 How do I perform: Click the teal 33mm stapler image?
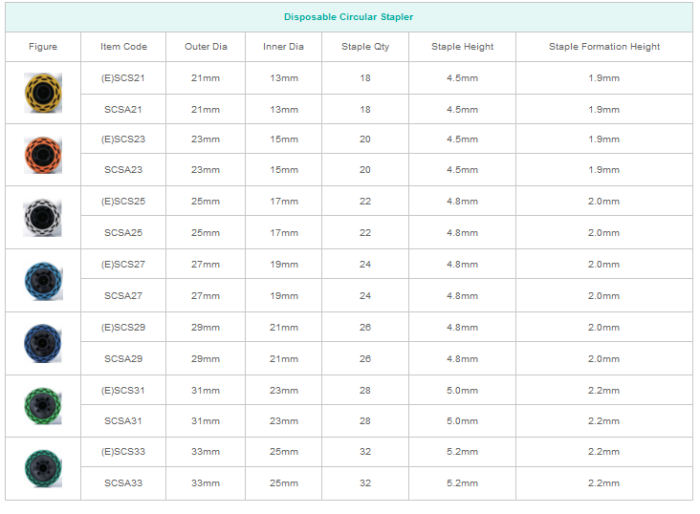pyautogui.click(x=43, y=468)
